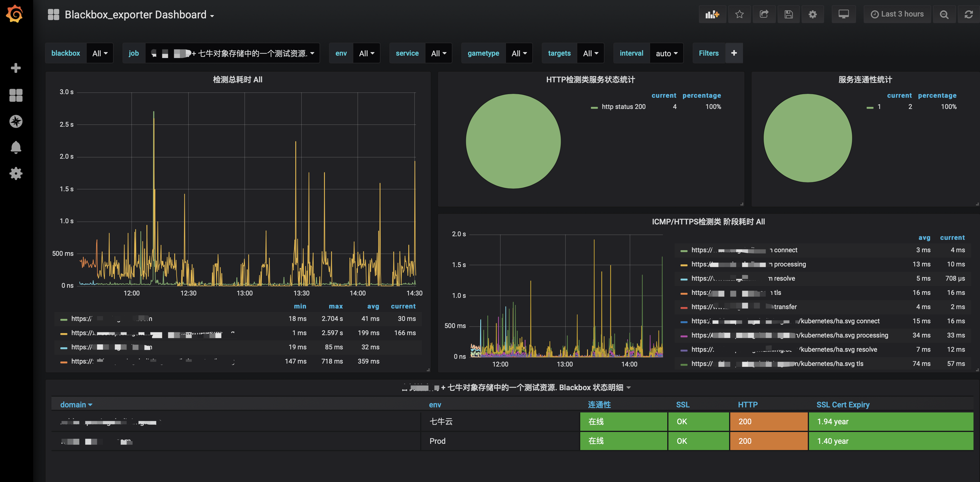The height and width of the screenshot is (482, 980).
Task: Open dashboard settings gear in toolbar
Action: click(812, 15)
